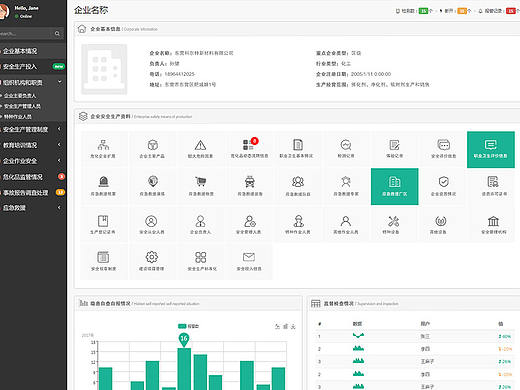The height and width of the screenshot is (390, 520).
Task: Open the bank building institution tile
Action: pos(493,224)
